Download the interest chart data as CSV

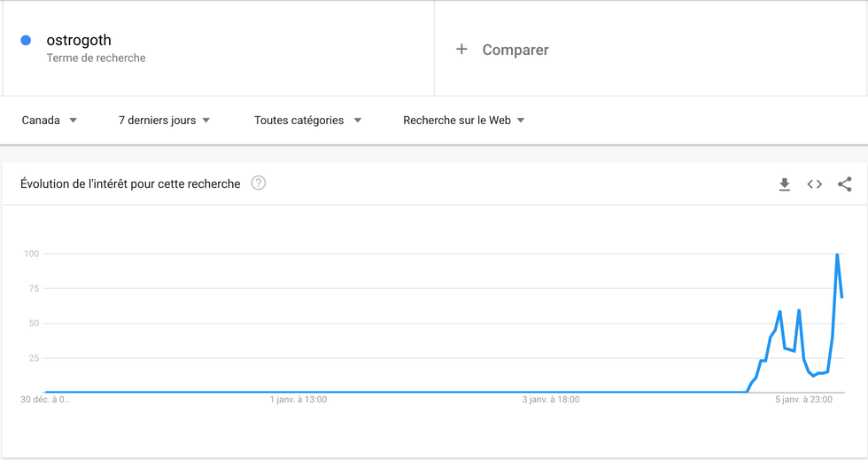[784, 184]
